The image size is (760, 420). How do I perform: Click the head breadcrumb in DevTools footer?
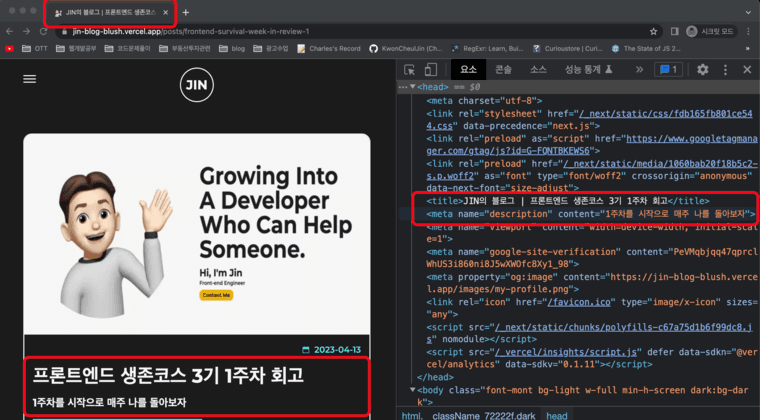[x=557, y=416]
